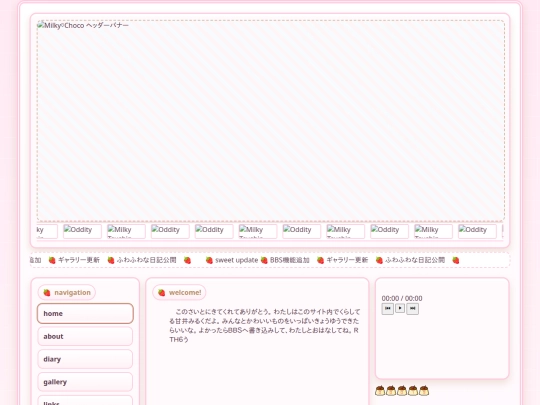Start the music player's play button

point(400,308)
